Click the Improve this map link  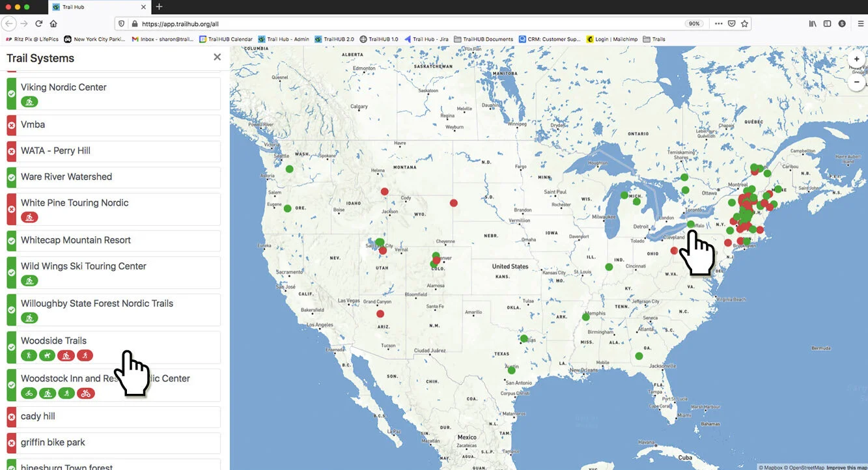847,467
